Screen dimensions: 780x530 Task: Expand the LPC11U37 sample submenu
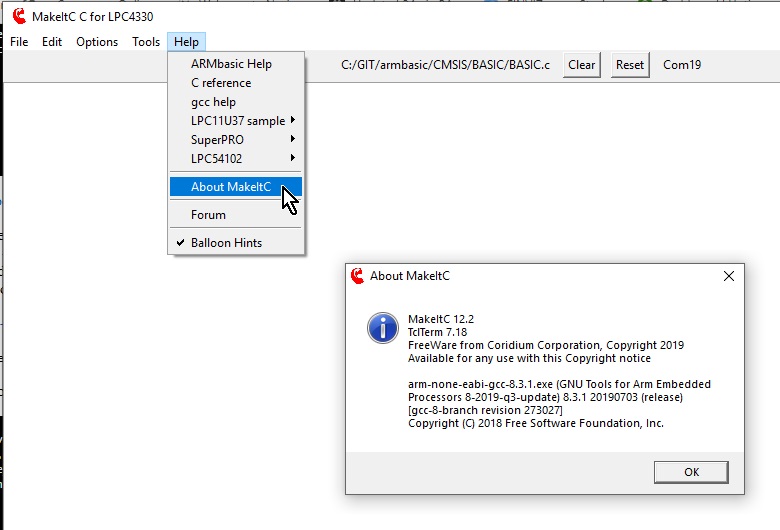tap(237, 121)
